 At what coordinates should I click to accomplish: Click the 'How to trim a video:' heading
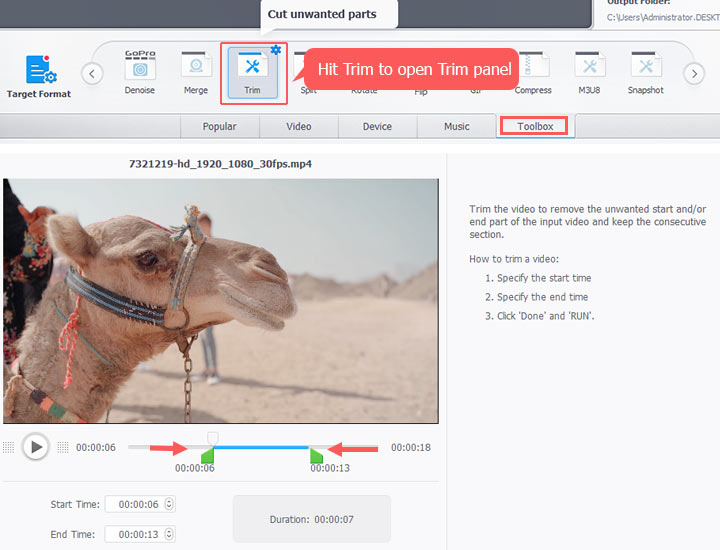514,259
